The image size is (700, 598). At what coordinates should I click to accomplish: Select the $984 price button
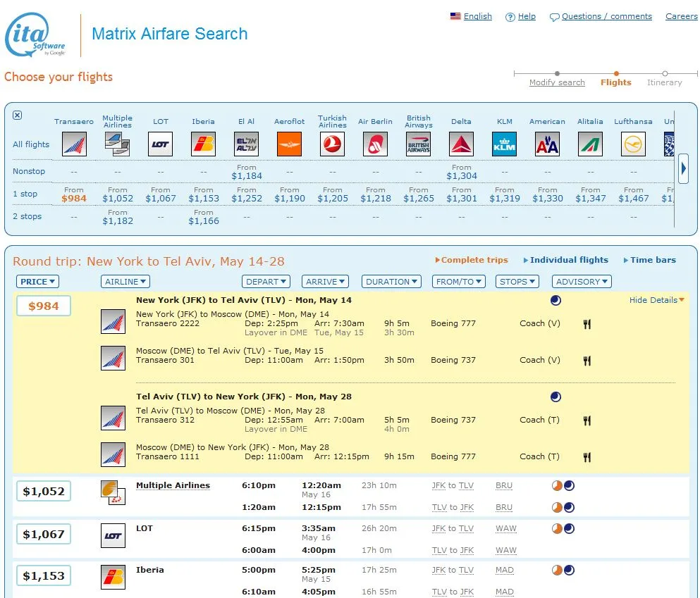pyautogui.click(x=43, y=306)
